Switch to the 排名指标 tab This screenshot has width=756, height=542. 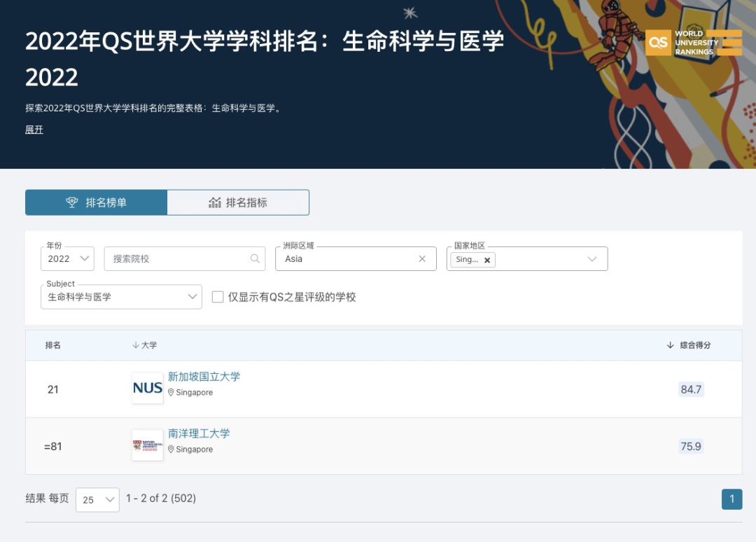pyautogui.click(x=238, y=202)
